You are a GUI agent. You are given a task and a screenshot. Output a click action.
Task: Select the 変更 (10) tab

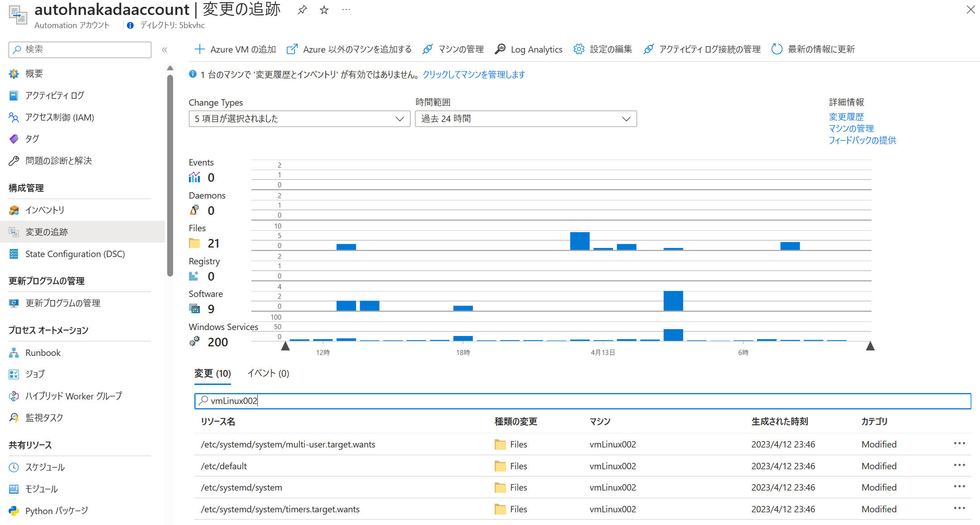pyautogui.click(x=212, y=373)
